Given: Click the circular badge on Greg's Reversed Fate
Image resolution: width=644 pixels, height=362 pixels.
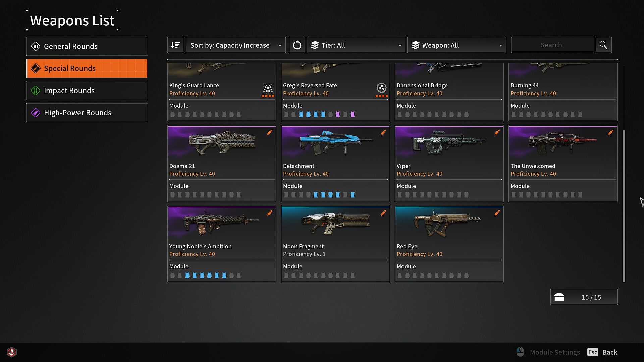Looking at the screenshot, I should (x=382, y=88).
